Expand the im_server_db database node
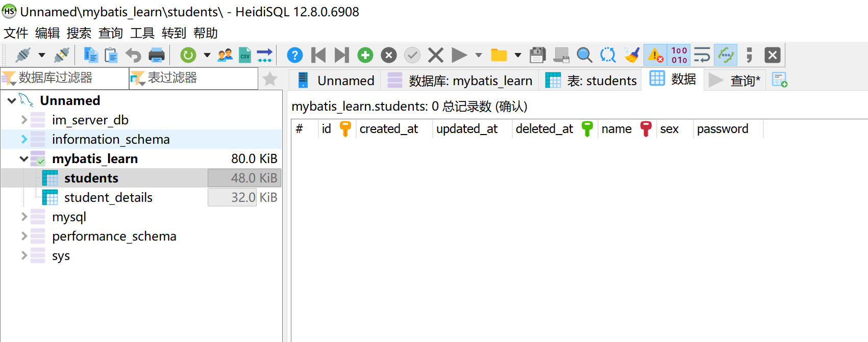Image resolution: width=868 pixels, height=342 pixels. click(x=24, y=120)
